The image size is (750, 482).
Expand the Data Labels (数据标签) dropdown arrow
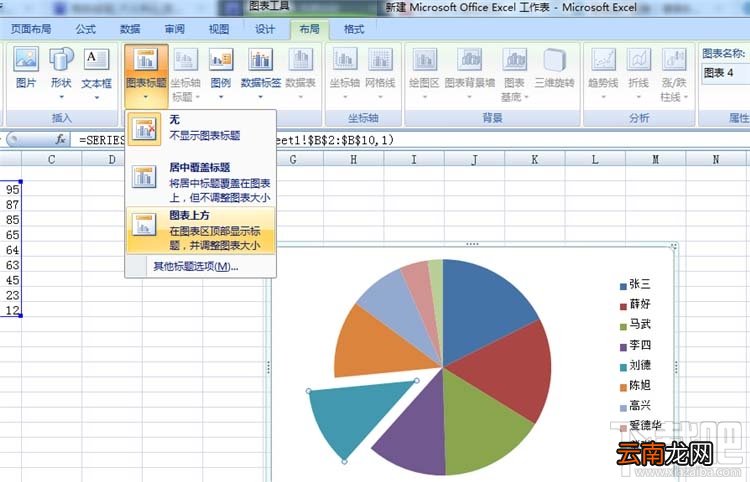260,97
